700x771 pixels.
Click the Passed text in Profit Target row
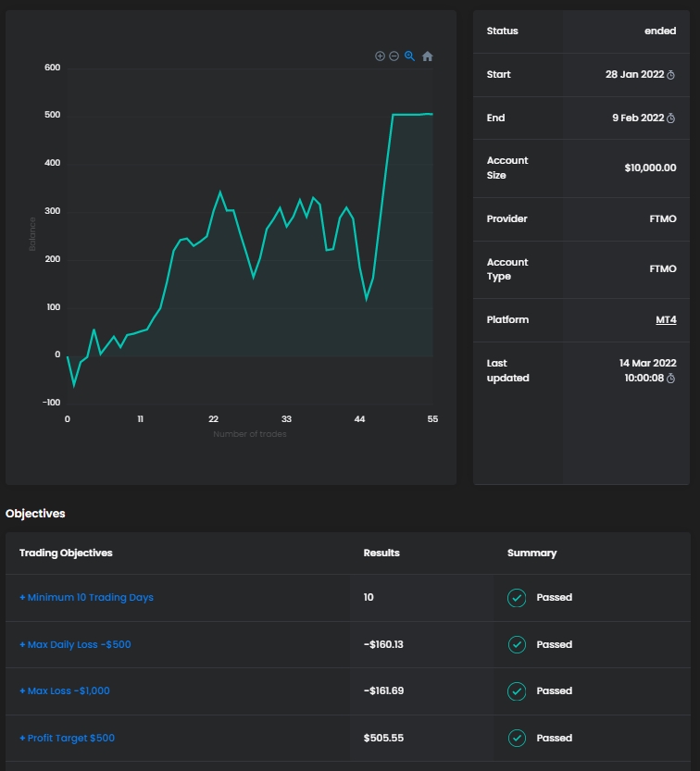coord(555,738)
